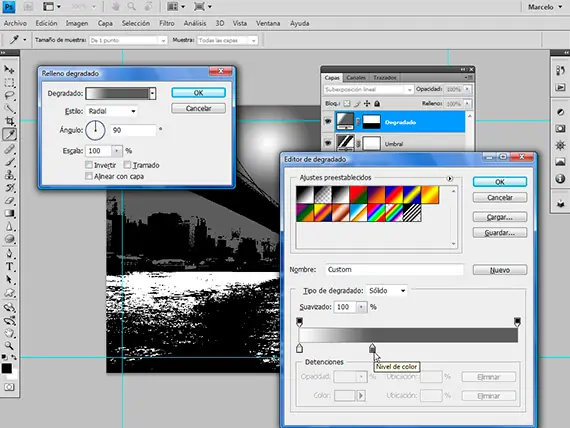Open the Opacidad slider arrow
The width and height of the screenshot is (570, 428).
tap(467, 89)
